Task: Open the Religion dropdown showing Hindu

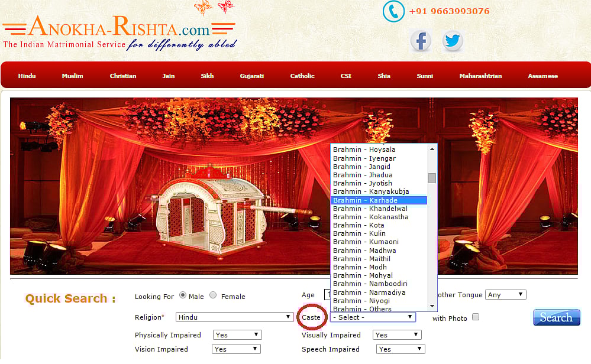Action: 235,317
